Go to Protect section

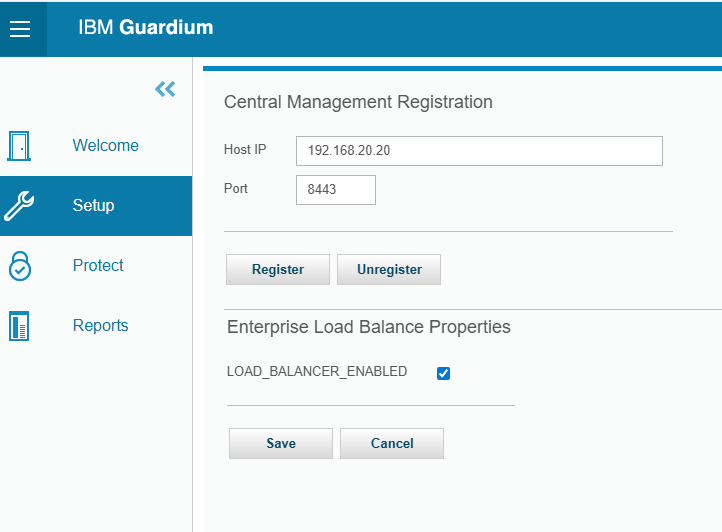coord(98,266)
